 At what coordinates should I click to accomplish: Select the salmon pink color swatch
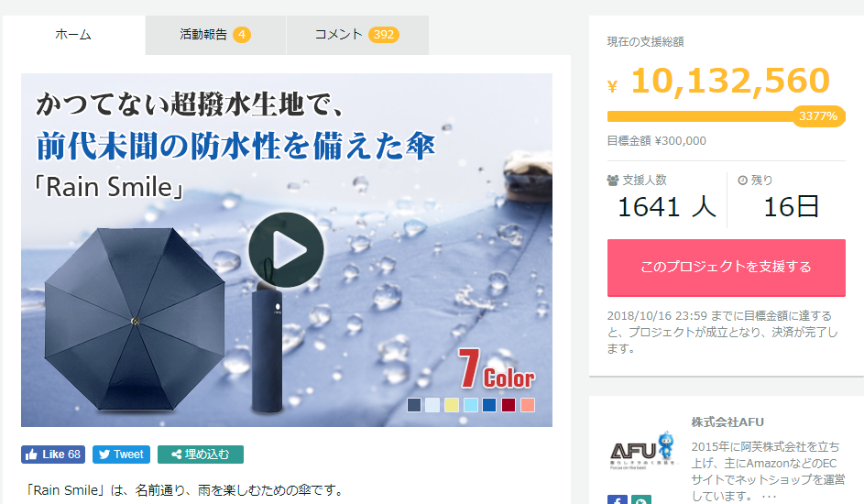coord(528,405)
